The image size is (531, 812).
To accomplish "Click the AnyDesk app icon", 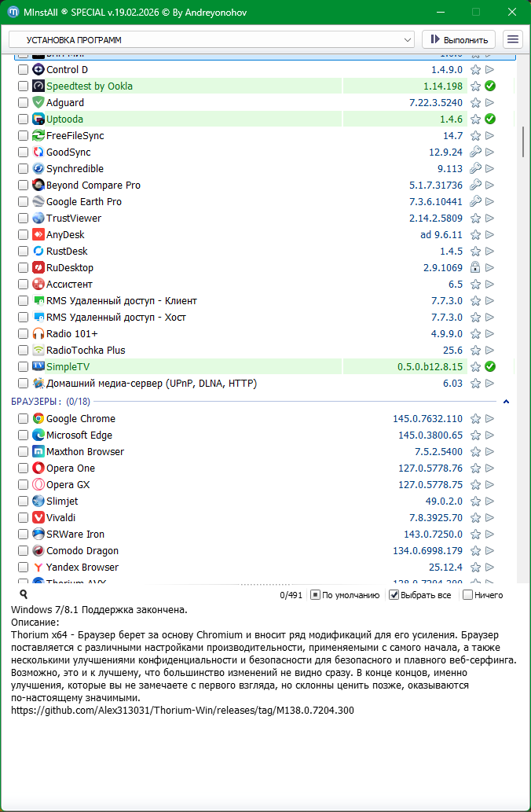I will (x=38, y=235).
